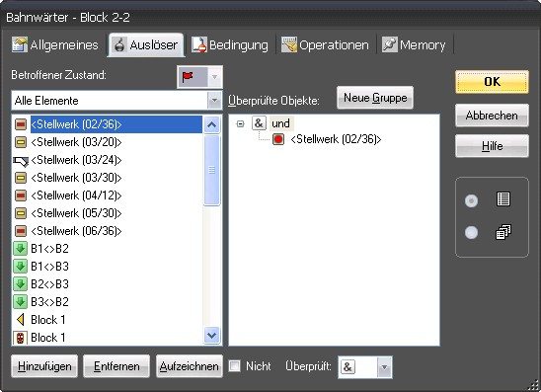Viewport: 541px width, 392px height.
Task: Select <Stellwerk (04/12)> in the list
Action: pos(76,196)
